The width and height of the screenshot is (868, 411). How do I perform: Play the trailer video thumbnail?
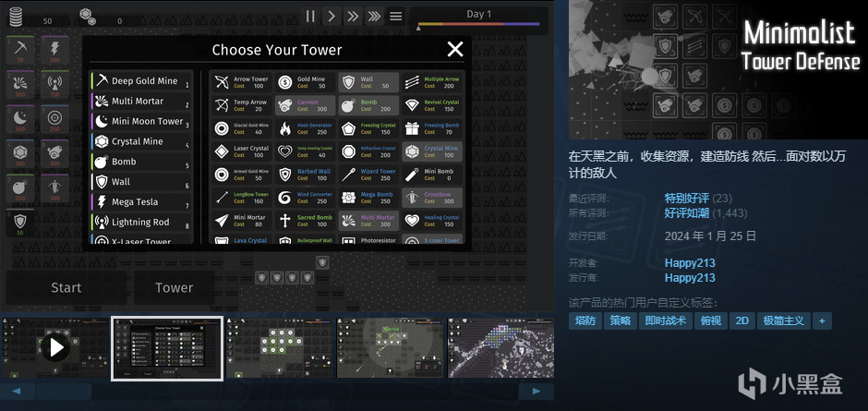coord(55,348)
